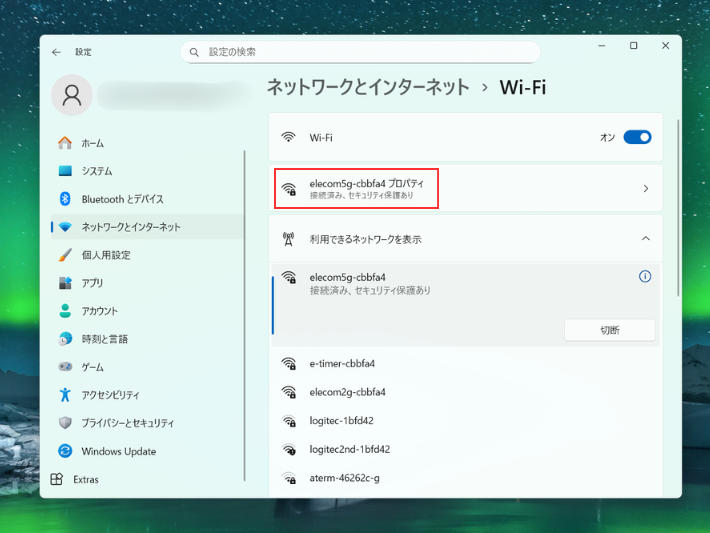Open info icon for elecom5g-cbbfa4
This screenshot has width=710, height=533.
click(645, 276)
